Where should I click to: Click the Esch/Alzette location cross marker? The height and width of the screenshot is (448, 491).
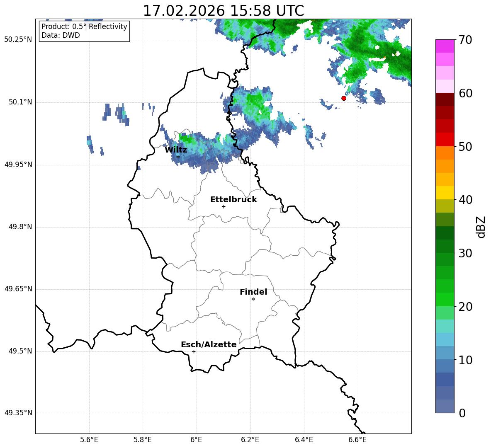194,351
